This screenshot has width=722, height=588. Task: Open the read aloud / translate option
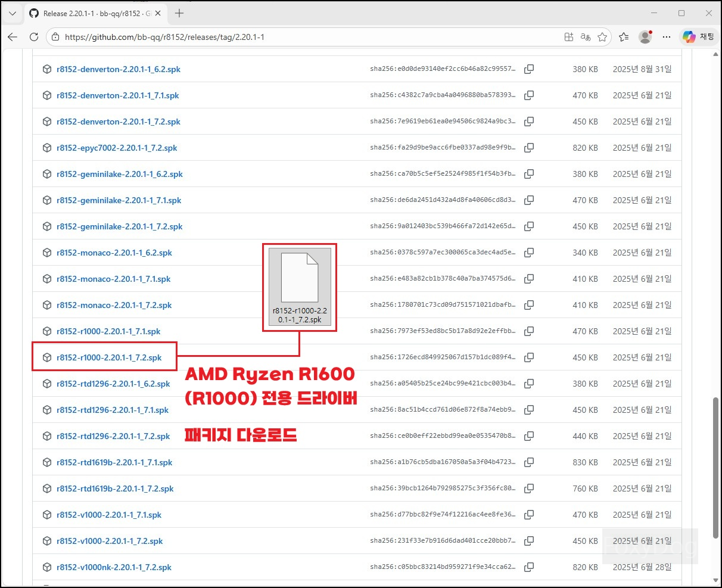coord(586,37)
